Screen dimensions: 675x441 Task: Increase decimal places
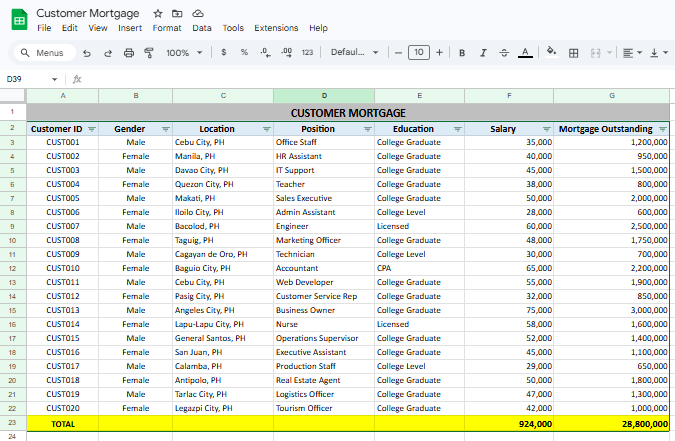point(286,53)
